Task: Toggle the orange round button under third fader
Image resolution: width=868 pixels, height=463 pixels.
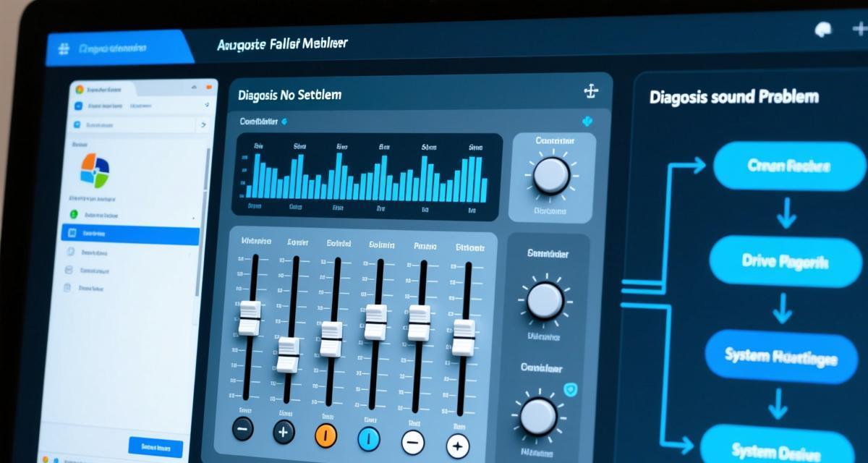Action: (326, 434)
